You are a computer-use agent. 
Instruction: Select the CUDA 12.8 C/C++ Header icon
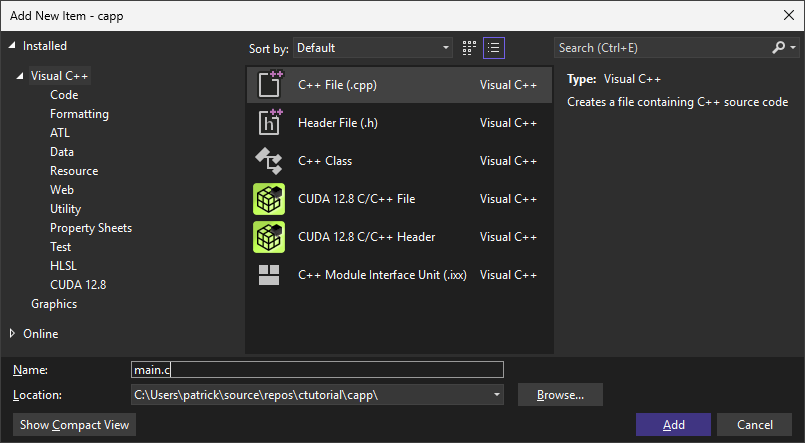[x=269, y=237]
